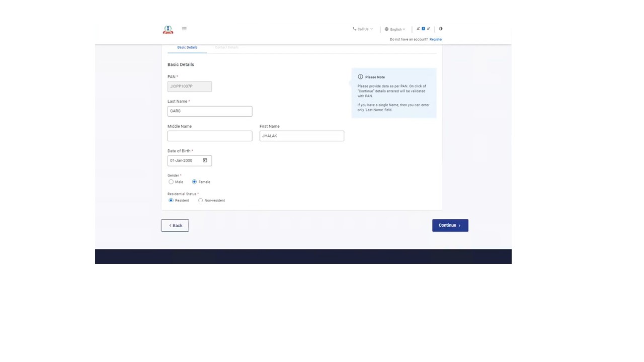Open the Date of Birth calendar picker
Viewport: 644px width, 362px height.
click(205, 160)
